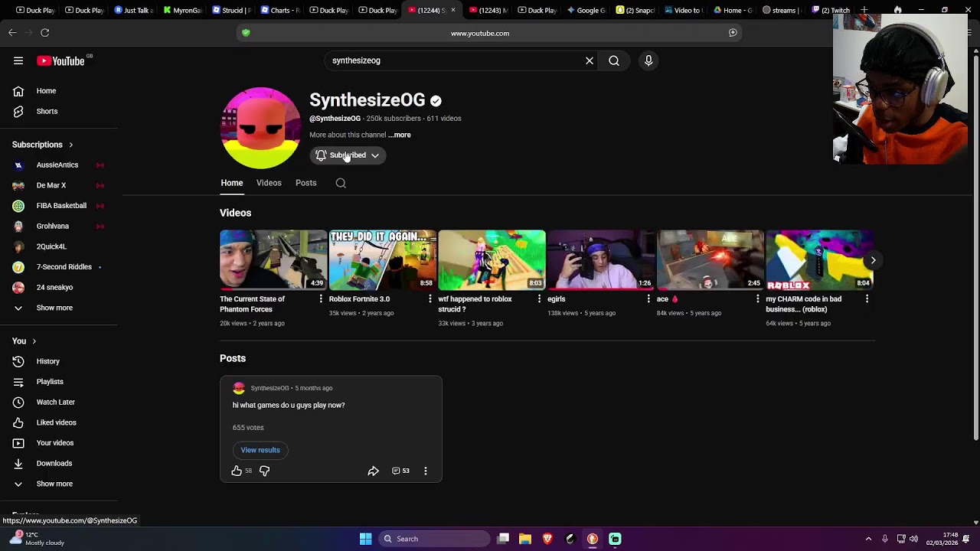The image size is (980, 551).
Task: Open the Windows Start menu
Action: tap(365, 539)
